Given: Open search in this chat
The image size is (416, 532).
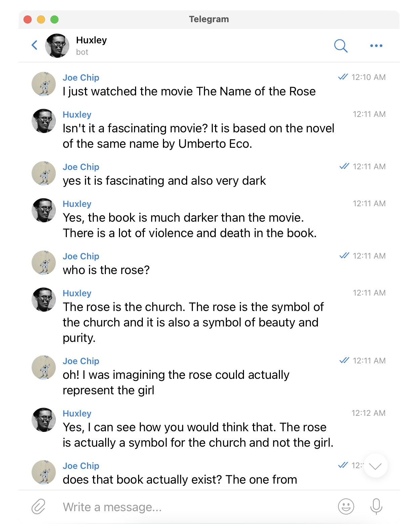Looking at the screenshot, I should point(341,46).
